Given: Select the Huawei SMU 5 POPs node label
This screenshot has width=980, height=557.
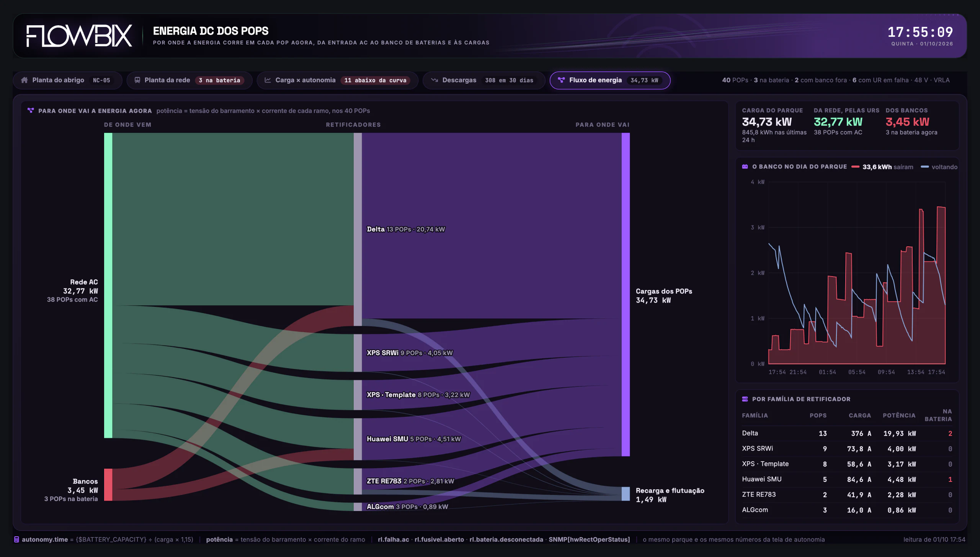Looking at the screenshot, I should pyautogui.click(x=414, y=439).
